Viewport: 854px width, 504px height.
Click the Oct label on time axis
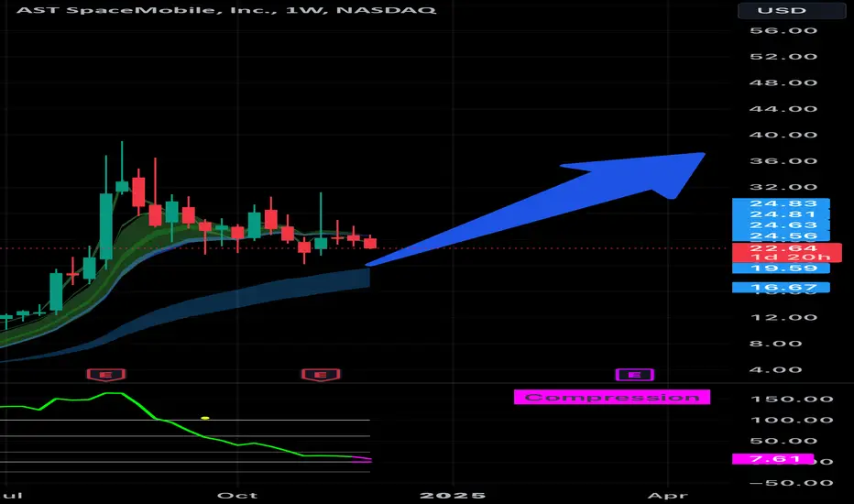(x=237, y=495)
